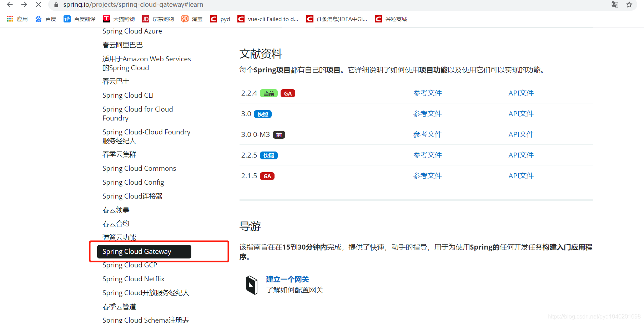Click the browser forward arrow
The width and height of the screenshot is (644, 323).
coord(24,5)
